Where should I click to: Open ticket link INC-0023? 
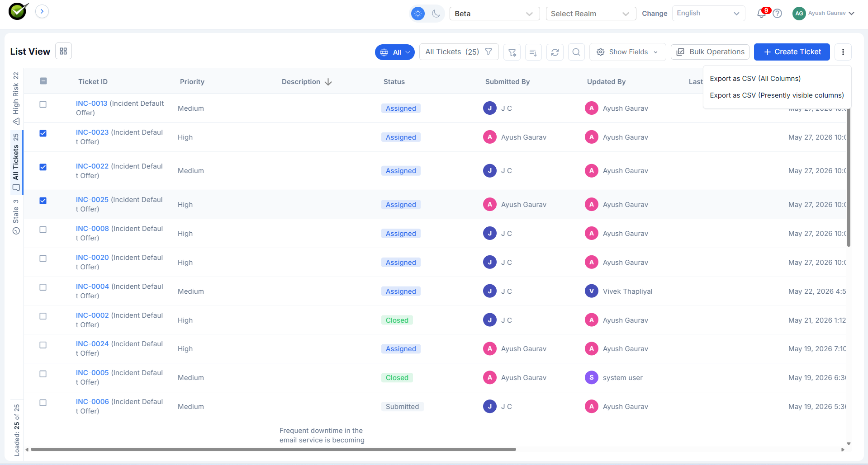point(92,132)
